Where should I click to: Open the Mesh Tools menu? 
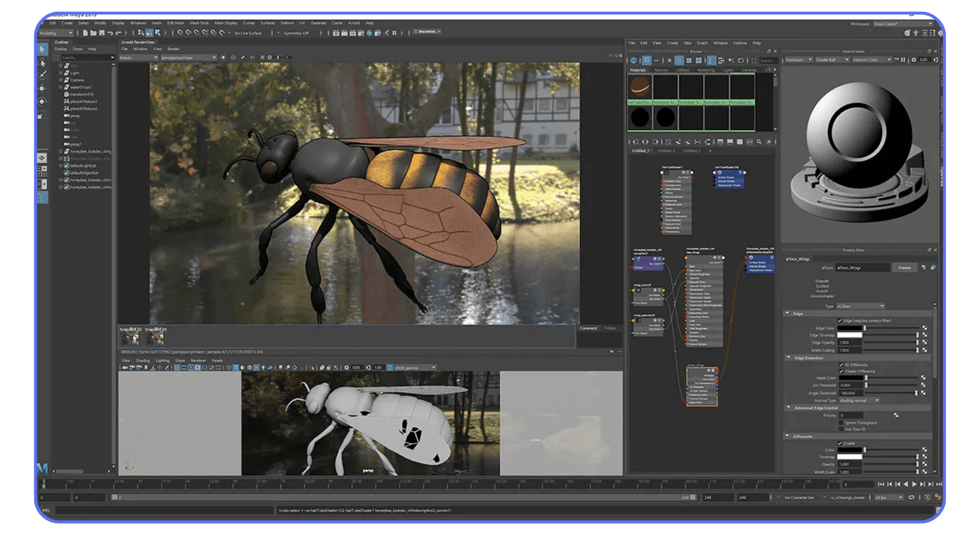click(199, 23)
